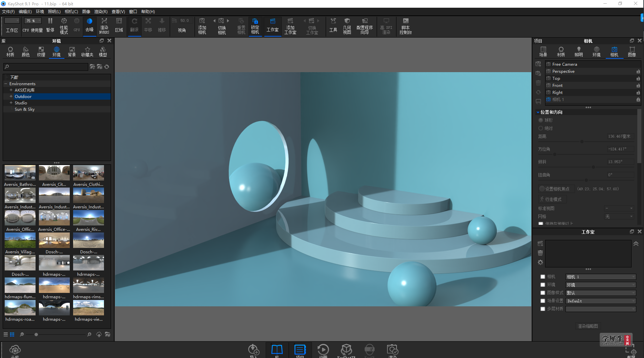This screenshot has width=644, height=358.
Task: Expand the Outdoor tree folder
Action: 11,96
